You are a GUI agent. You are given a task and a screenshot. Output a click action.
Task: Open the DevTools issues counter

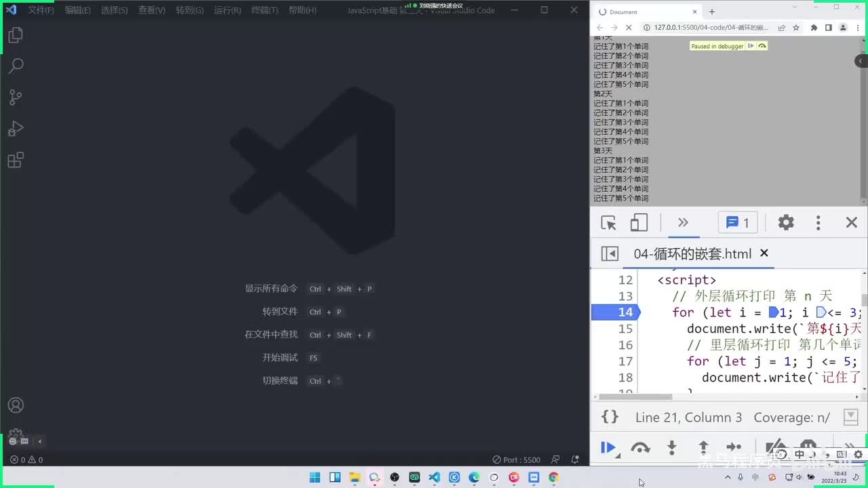(738, 223)
